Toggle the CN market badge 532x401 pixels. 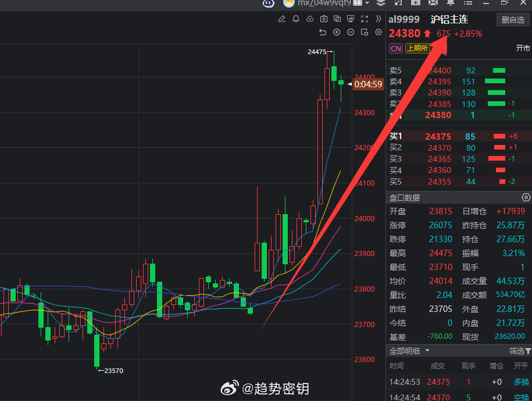point(395,48)
